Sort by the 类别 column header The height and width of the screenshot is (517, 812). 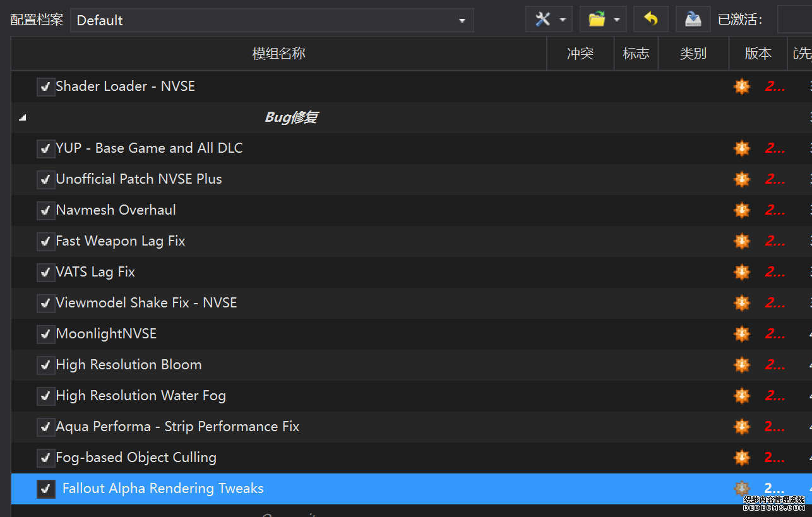[x=693, y=54]
